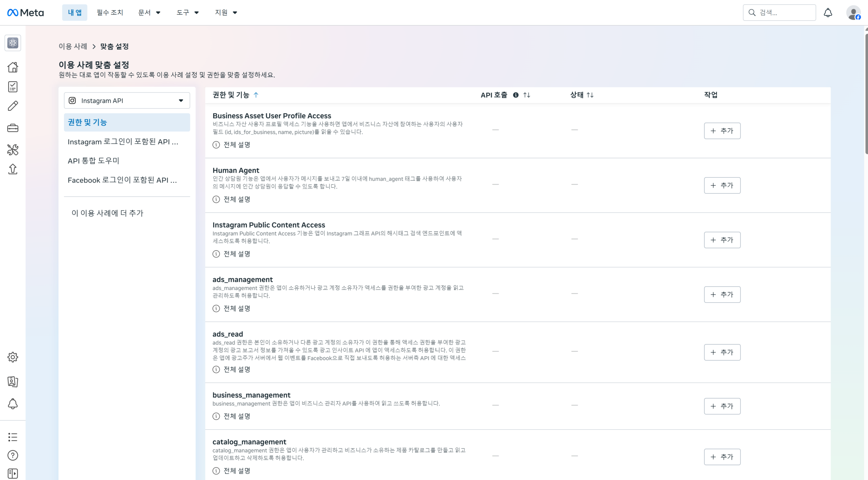Click the ads_read permission title
This screenshot has height=480, width=868.
click(x=228, y=334)
